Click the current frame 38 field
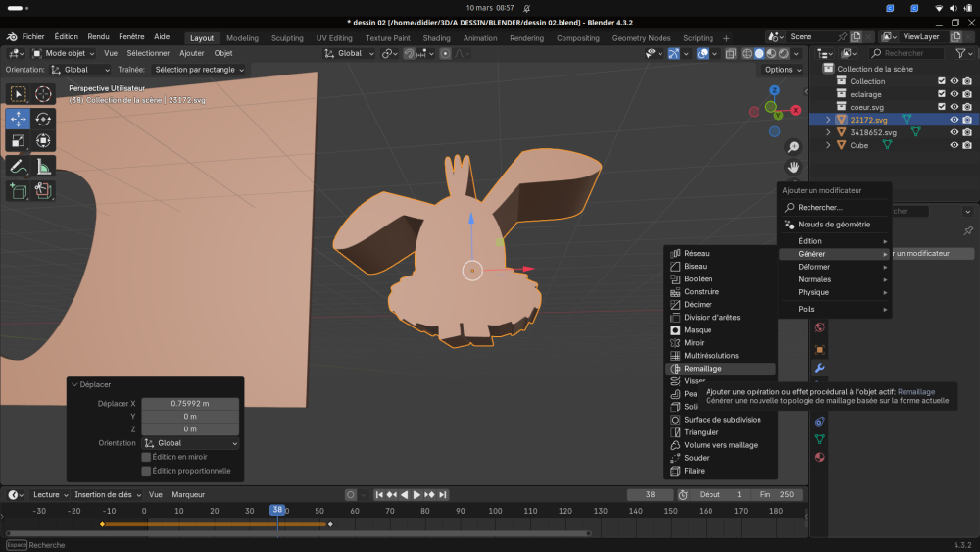The height and width of the screenshot is (552, 980). [650, 494]
